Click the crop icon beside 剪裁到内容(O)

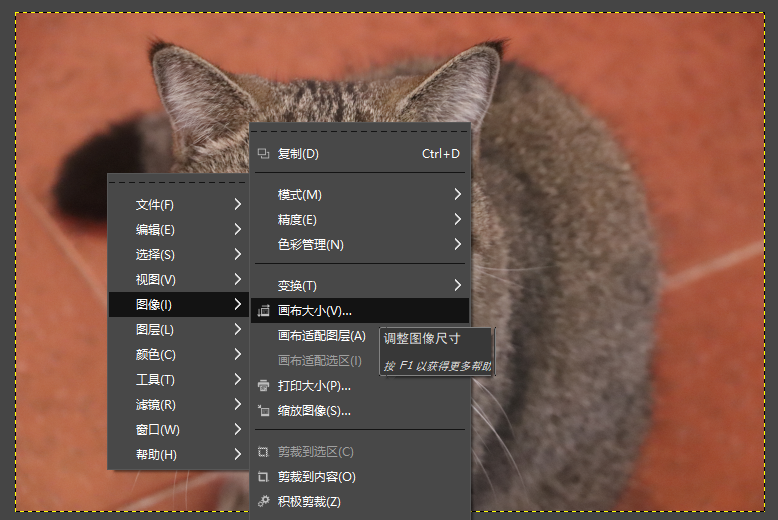click(x=264, y=477)
